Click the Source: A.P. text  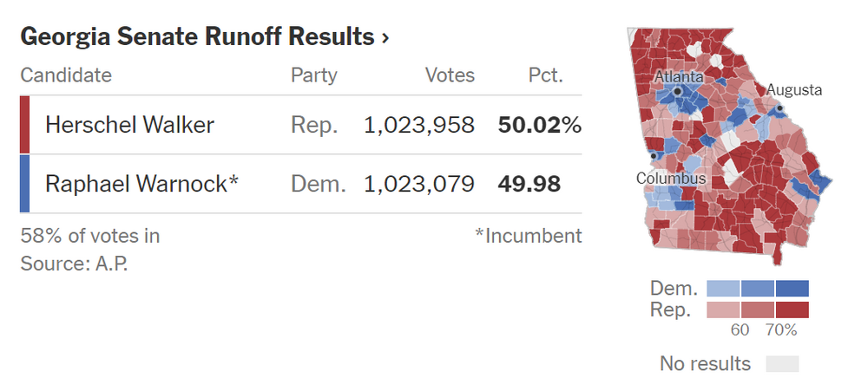(74, 263)
